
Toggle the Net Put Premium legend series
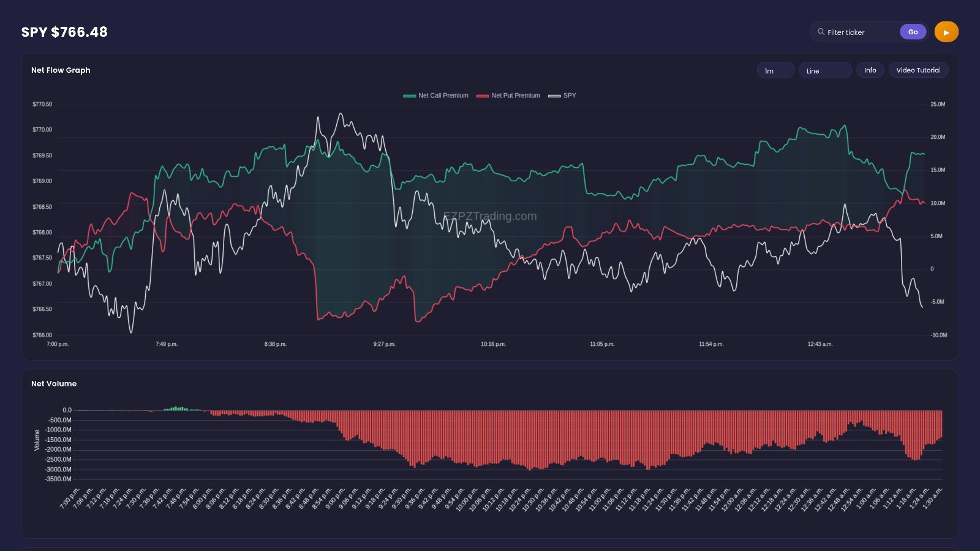tap(508, 96)
